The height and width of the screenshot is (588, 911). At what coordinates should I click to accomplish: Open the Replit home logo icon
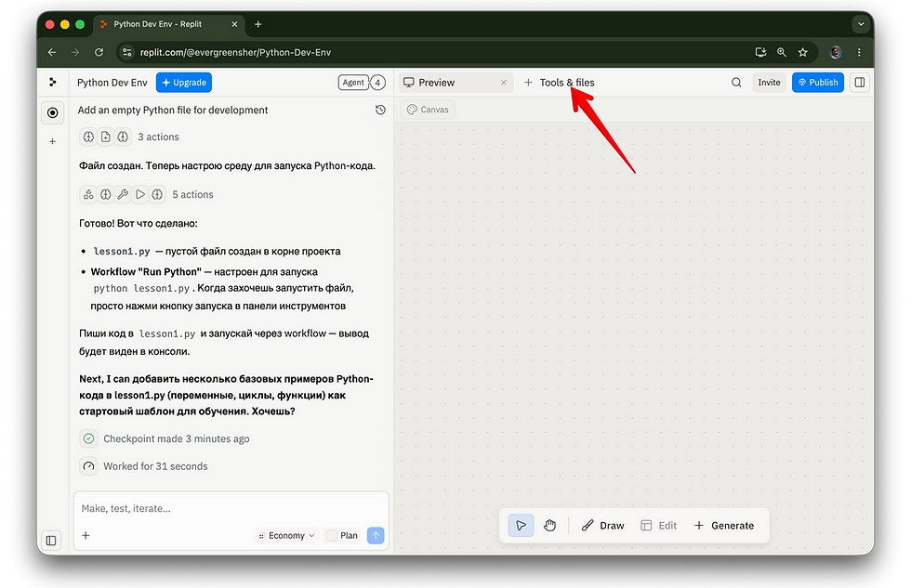53,83
